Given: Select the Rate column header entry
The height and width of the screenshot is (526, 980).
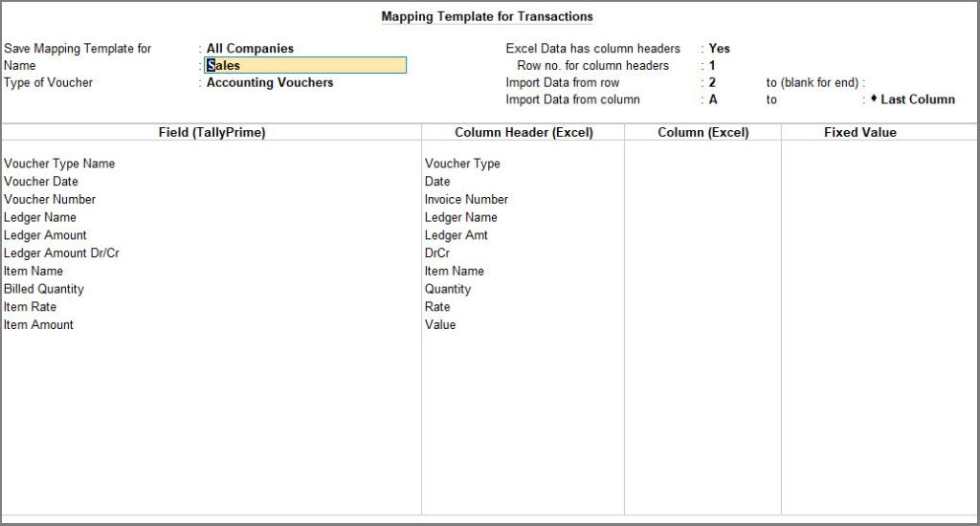Looking at the screenshot, I should (437, 307).
